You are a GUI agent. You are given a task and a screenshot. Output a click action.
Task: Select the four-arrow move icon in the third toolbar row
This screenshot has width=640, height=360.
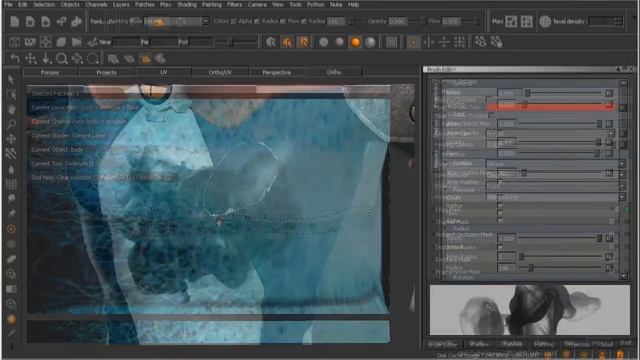31,59
